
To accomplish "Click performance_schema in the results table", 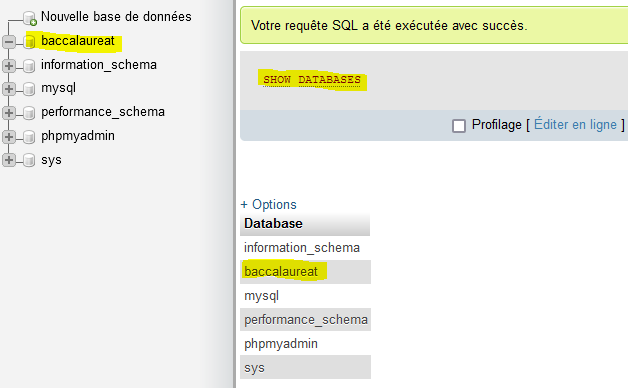I will click(306, 320).
